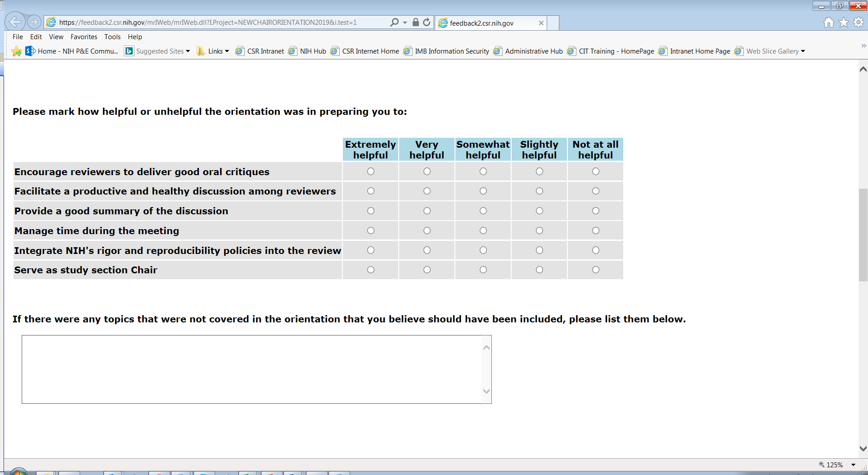868x475 pixels.
Task: Go forward with the browser Forward arrow
Action: pos(34,22)
